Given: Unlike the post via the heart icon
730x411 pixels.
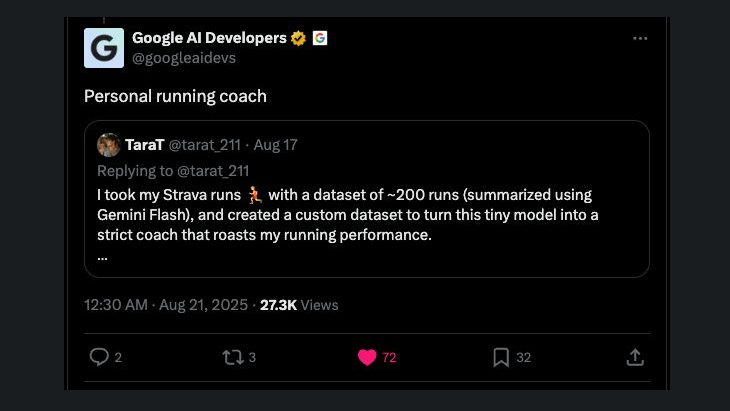Looking at the screenshot, I should 367,357.
